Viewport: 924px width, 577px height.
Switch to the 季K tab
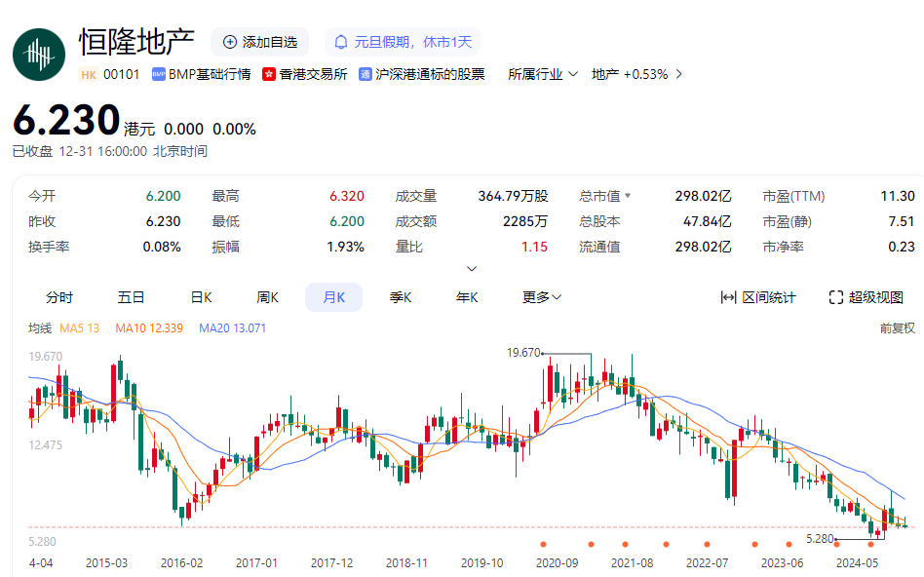coord(401,297)
